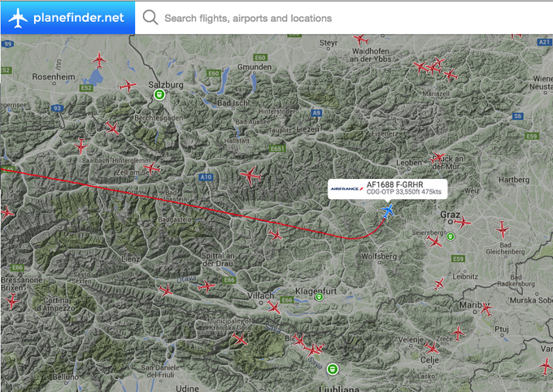
Task: Click the Klagenfurt city label
Action: [x=316, y=291]
